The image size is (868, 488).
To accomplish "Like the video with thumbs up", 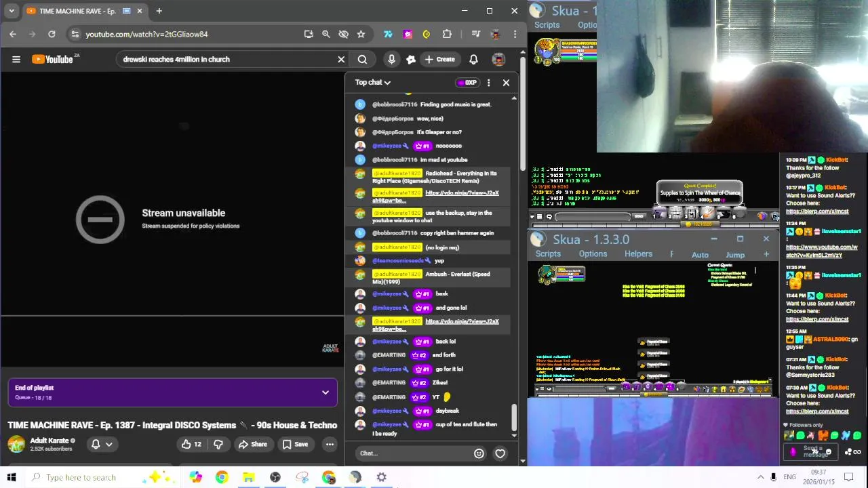I will pos(191,445).
